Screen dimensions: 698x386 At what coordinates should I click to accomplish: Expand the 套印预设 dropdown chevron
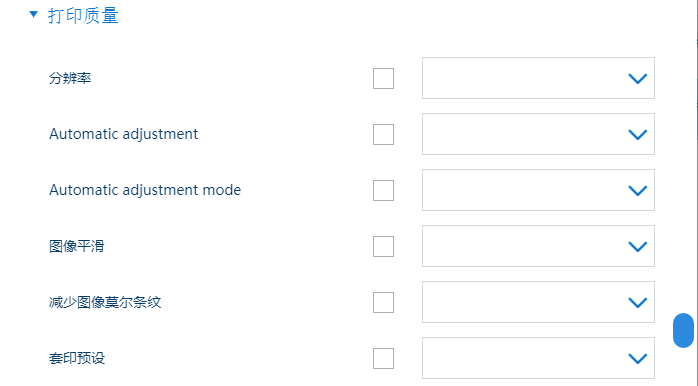(x=637, y=358)
